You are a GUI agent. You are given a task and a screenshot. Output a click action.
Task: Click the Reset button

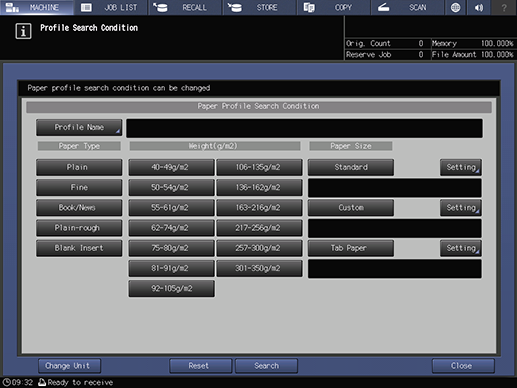(200, 366)
